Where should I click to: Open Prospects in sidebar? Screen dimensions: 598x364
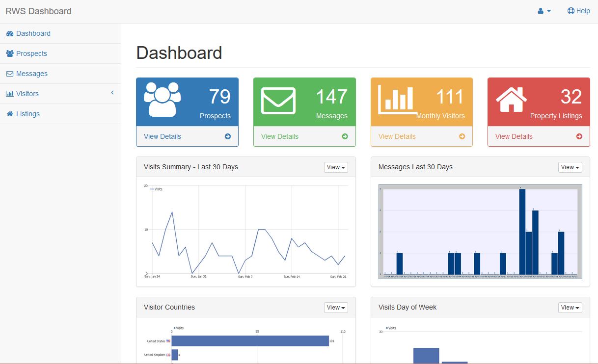(x=60, y=53)
